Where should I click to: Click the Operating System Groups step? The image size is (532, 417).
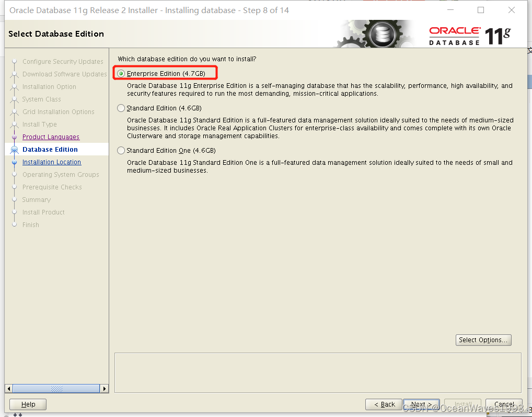coord(61,175)
